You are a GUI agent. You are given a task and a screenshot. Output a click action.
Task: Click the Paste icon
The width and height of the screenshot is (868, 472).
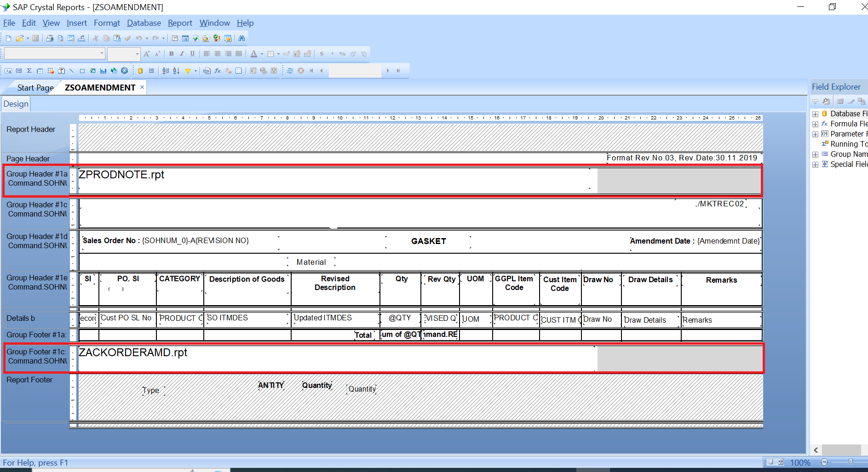click(117, 38)
